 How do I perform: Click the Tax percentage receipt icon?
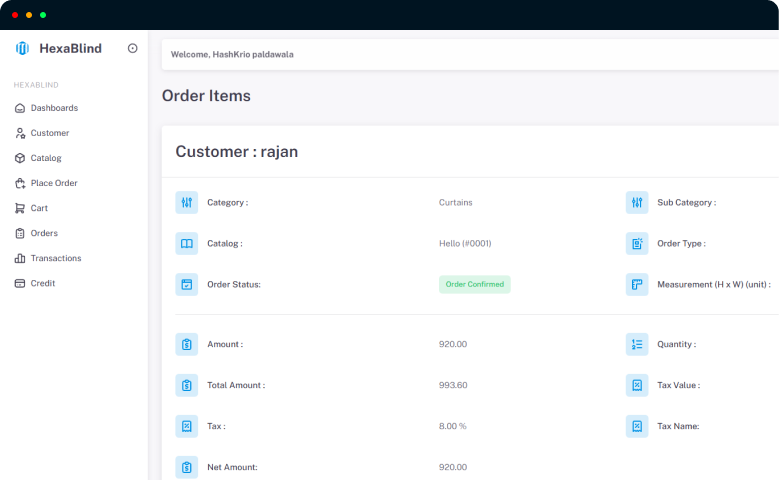pyautogui.click(x=187, y=426)
